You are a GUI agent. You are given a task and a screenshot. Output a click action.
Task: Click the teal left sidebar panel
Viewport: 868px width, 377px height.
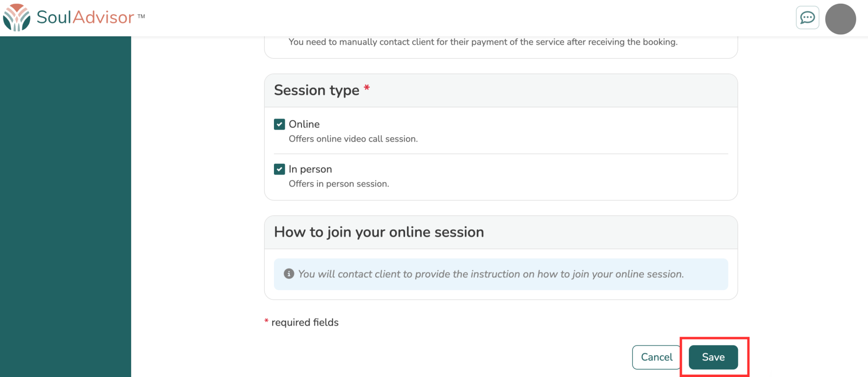click(x=65, y=204)
